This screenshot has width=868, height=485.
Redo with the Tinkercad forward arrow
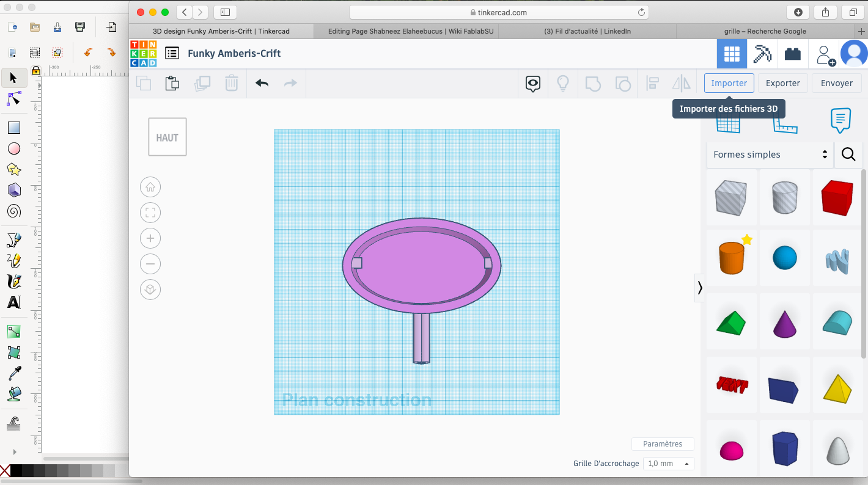(291, 83)
